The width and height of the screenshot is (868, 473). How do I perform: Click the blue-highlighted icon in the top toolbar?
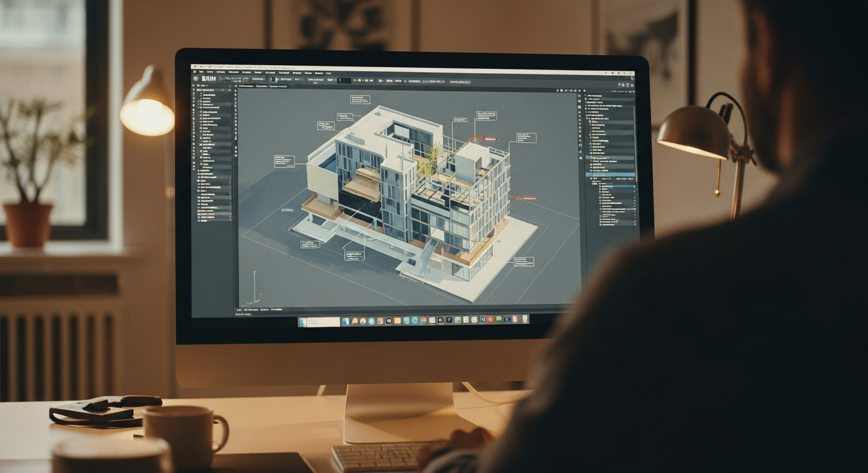(271, 79)
